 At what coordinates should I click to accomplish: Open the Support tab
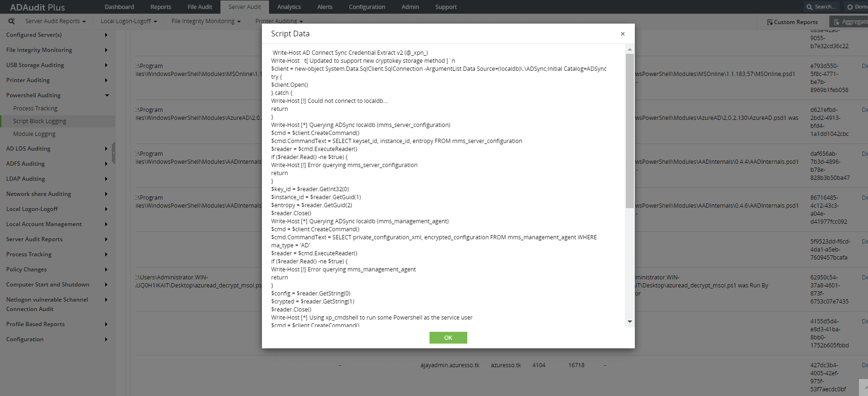coord(446,7)
